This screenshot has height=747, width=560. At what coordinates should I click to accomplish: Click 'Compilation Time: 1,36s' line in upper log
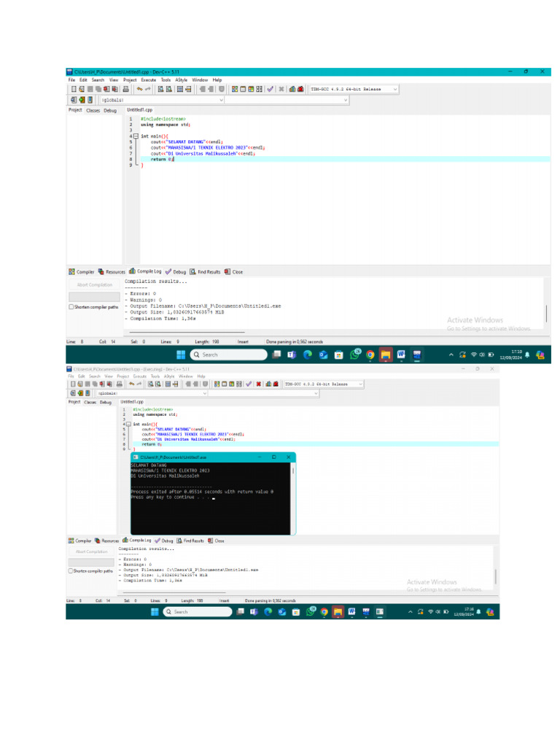pyautogui.click(x=163, y=318)
